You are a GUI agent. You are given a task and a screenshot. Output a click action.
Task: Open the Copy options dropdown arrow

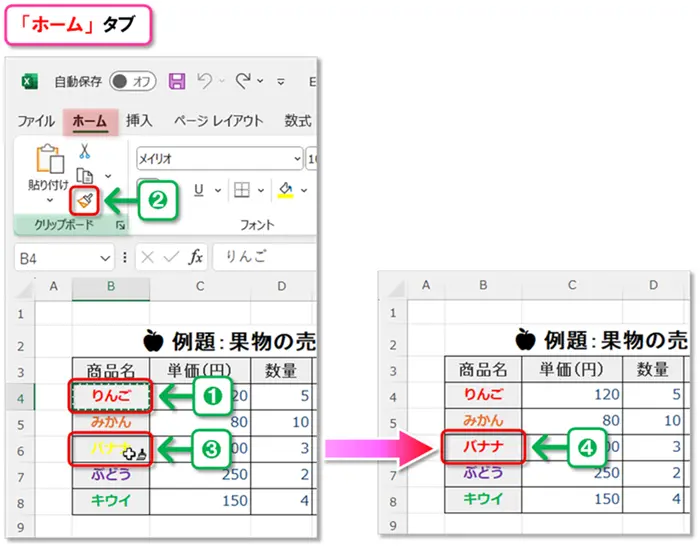point(108,176)
